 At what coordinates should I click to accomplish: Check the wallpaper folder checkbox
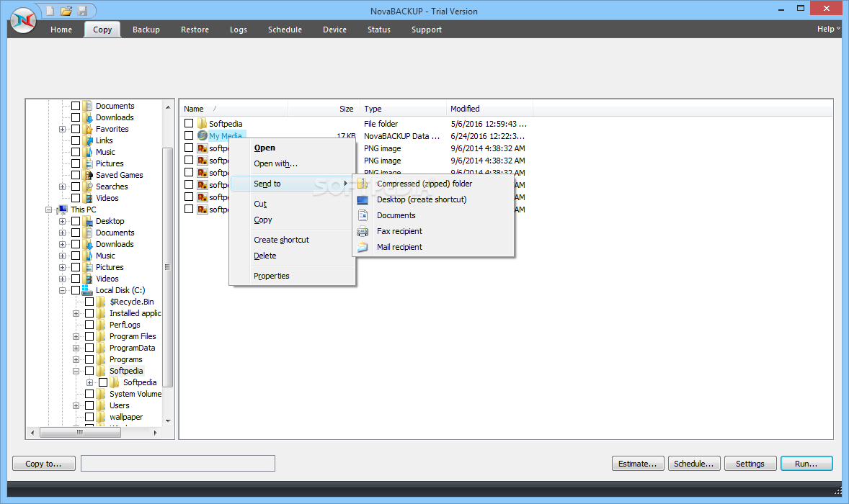tap(89, 417)
